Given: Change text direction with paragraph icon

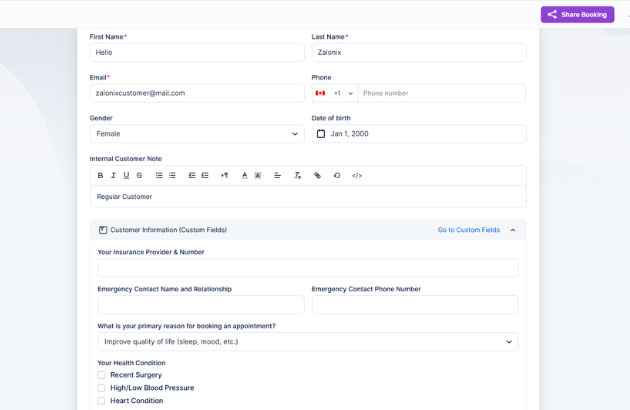Looking at the screenshot, I should coord(225,175).
